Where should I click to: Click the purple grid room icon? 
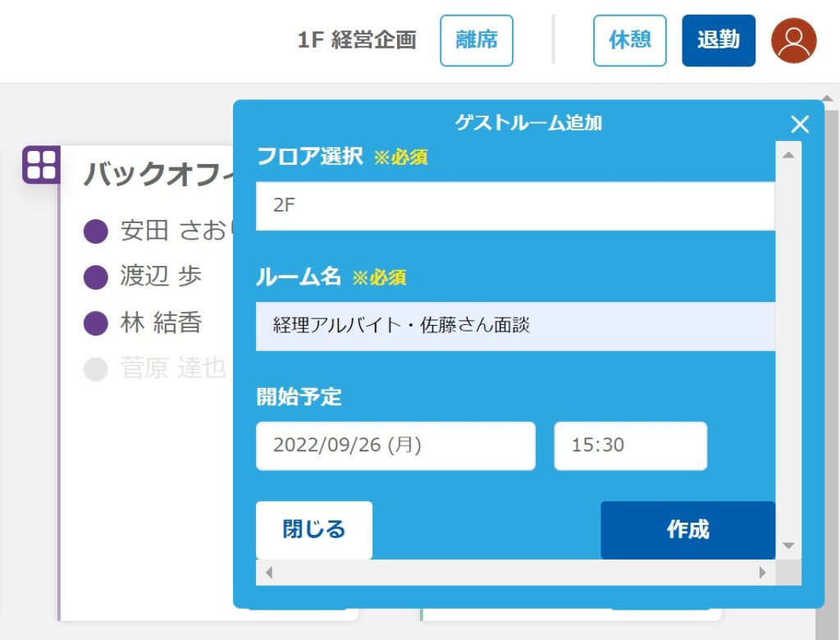coord(40,164)
